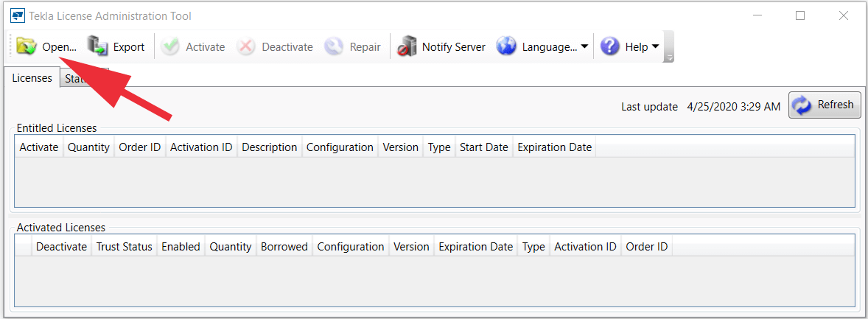Switch to the Statistics tab
This screenshot has width=868, height=319.
tap(84, 79)
